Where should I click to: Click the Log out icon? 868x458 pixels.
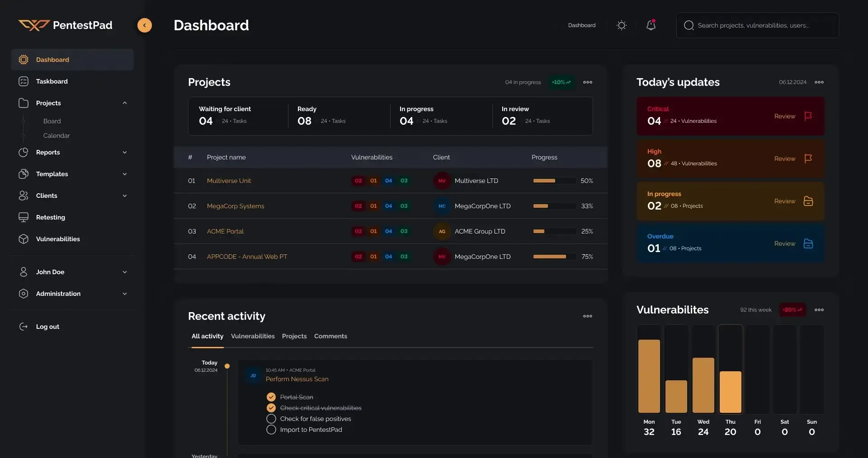(24, 327)
